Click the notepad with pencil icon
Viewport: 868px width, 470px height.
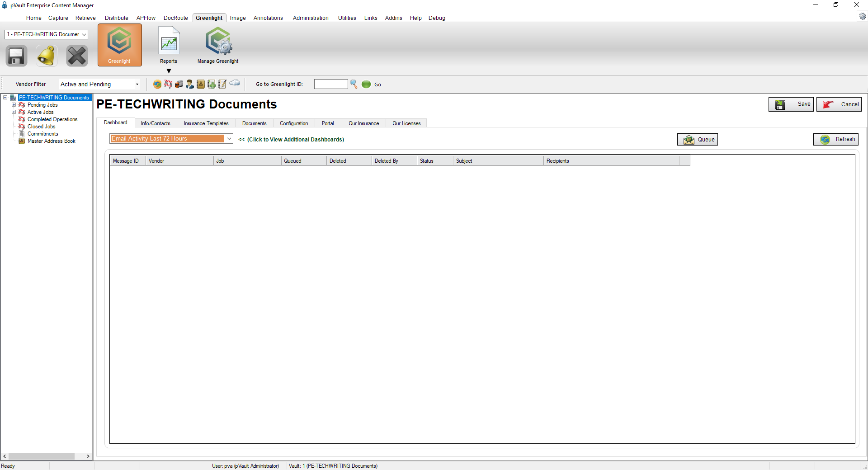[x=222, y=84]
